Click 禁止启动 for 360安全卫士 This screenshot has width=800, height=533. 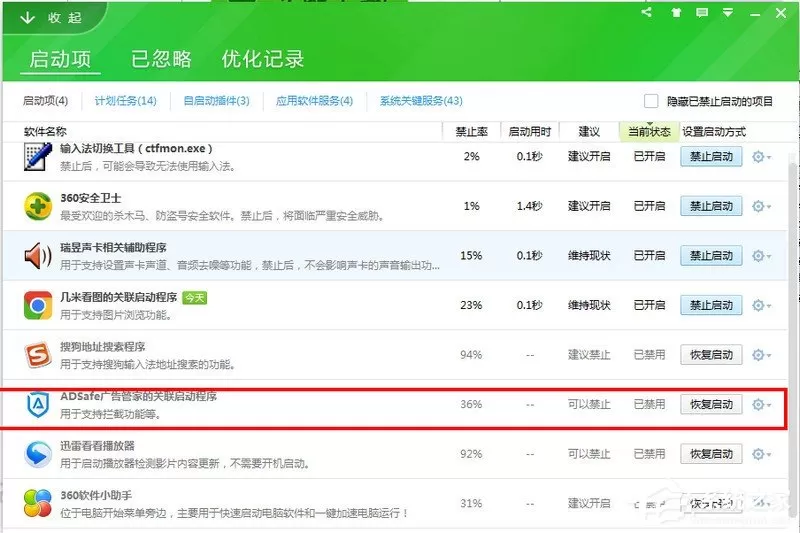pos(711,206)
